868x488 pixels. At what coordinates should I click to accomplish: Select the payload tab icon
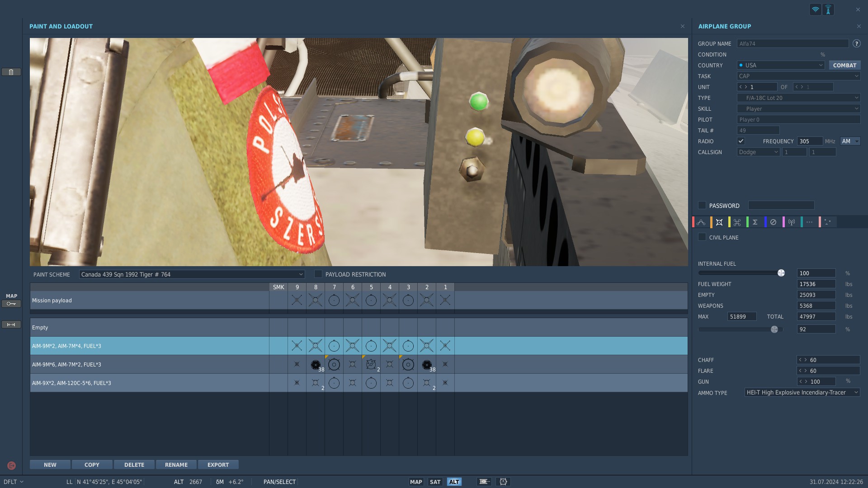[719, 222]
